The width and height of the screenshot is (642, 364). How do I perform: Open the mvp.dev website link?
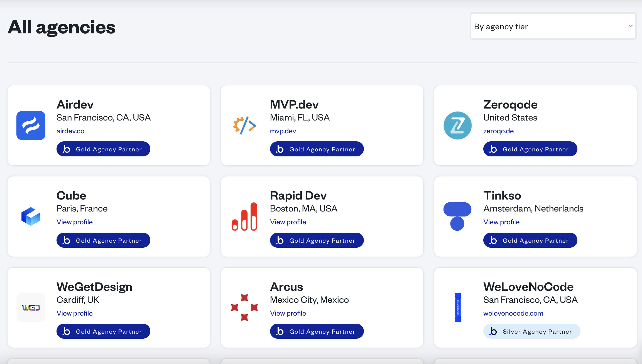click(x=283, y=131)
